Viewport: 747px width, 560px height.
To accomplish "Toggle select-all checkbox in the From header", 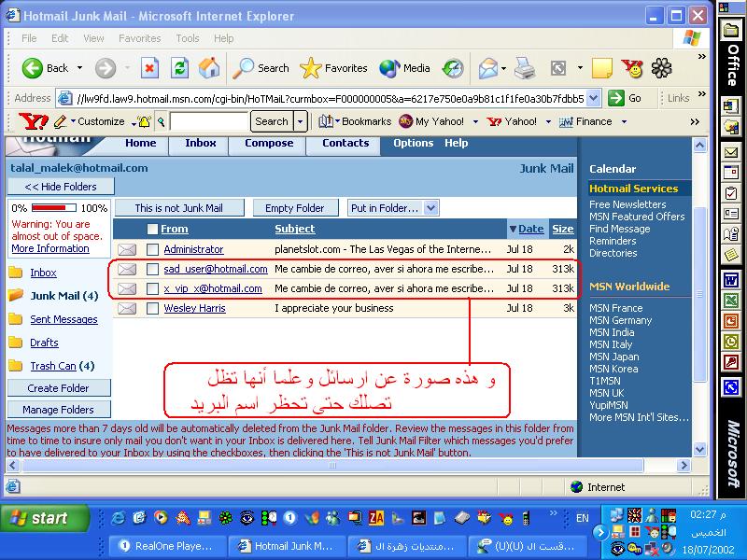I will [153, 230].
